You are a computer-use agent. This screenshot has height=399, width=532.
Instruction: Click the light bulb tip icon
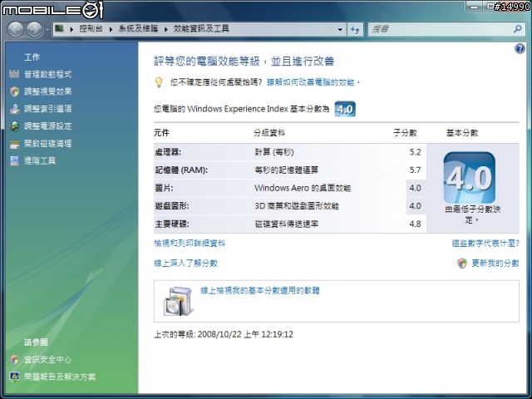pyautogui.click(x=159, y=82)
